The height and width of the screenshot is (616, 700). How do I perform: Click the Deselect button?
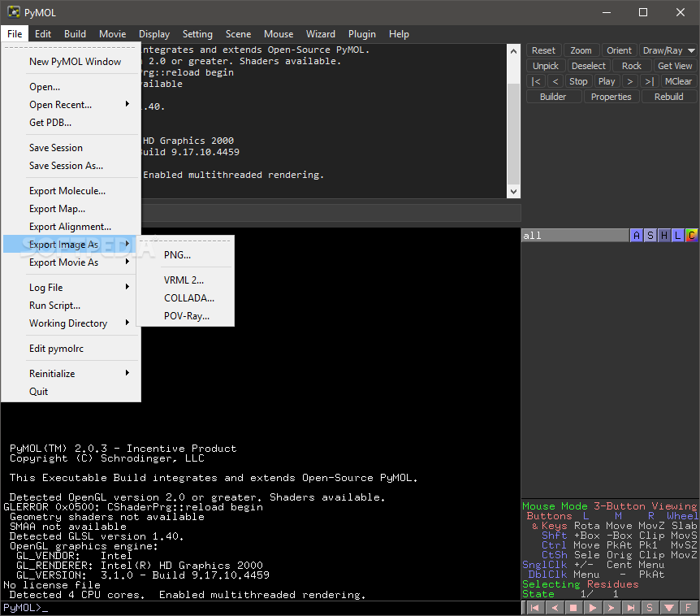589,66
